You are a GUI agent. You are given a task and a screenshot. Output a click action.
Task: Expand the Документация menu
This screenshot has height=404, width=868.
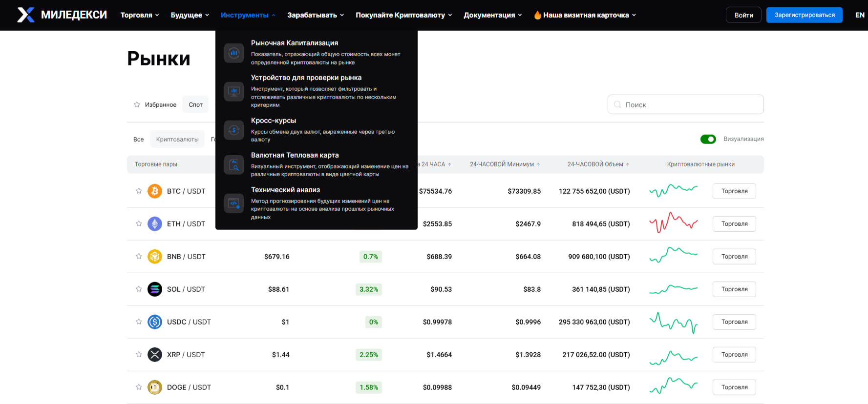pos(492,15)
